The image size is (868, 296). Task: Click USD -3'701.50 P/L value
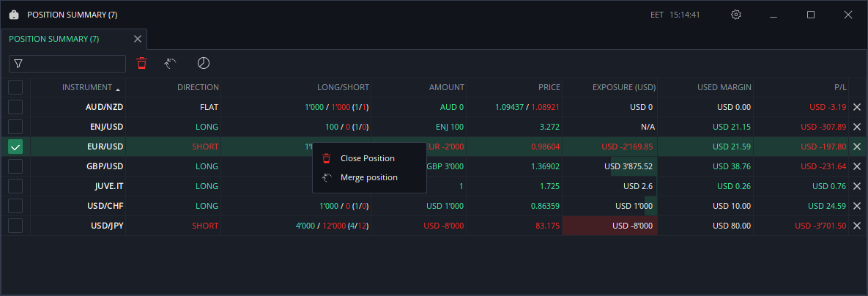[820, 226]
